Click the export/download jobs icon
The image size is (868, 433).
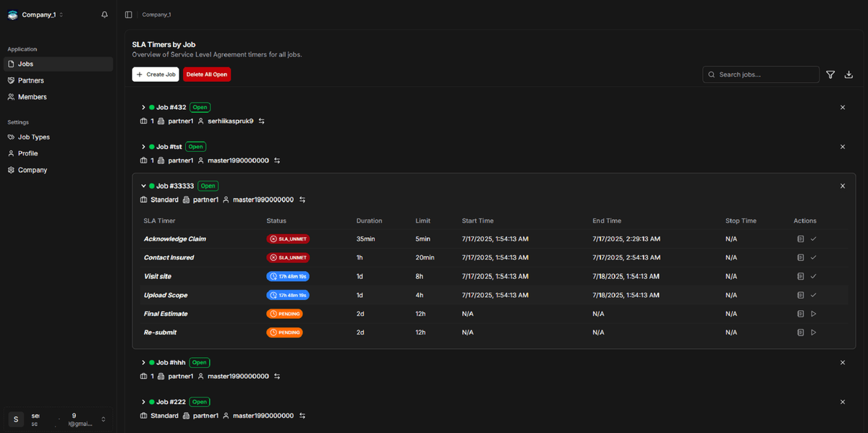point(848,74)
